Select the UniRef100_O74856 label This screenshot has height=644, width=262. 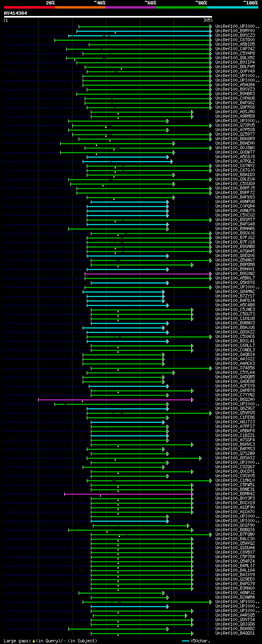(x=235, y=368)
